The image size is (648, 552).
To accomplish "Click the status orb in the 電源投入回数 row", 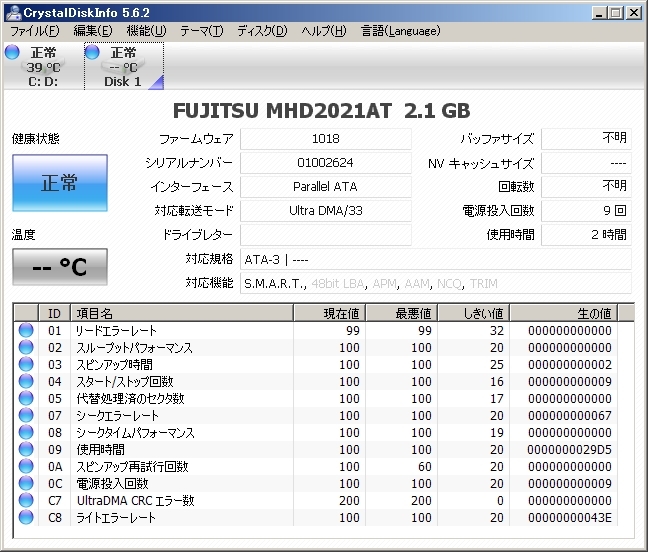I will [26, 484].
